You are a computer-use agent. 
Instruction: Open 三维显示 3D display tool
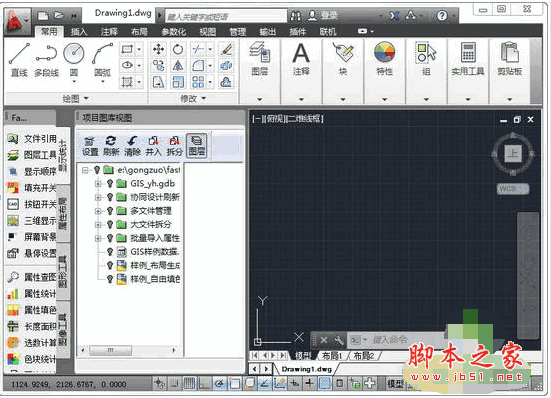click(x=32, y=221)
